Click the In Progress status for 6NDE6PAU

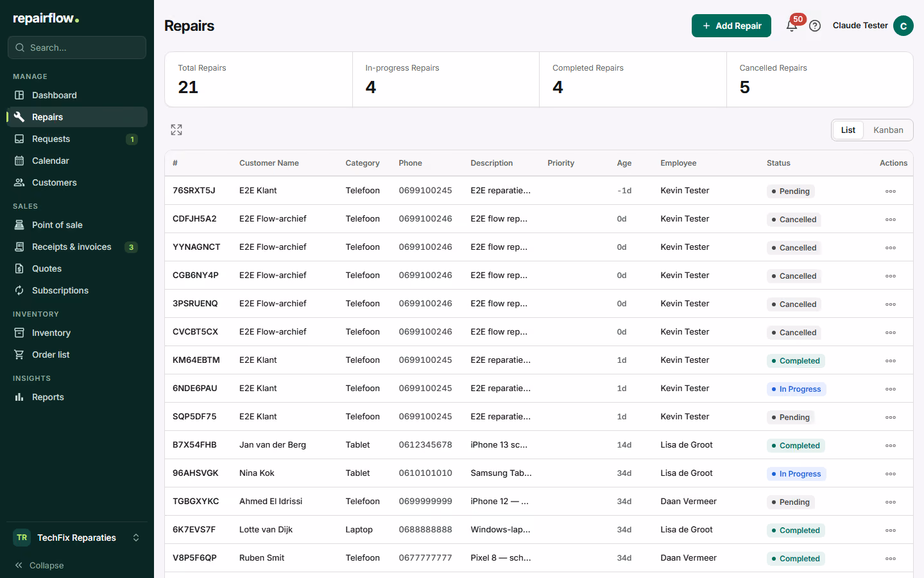(x=796, y=389)
